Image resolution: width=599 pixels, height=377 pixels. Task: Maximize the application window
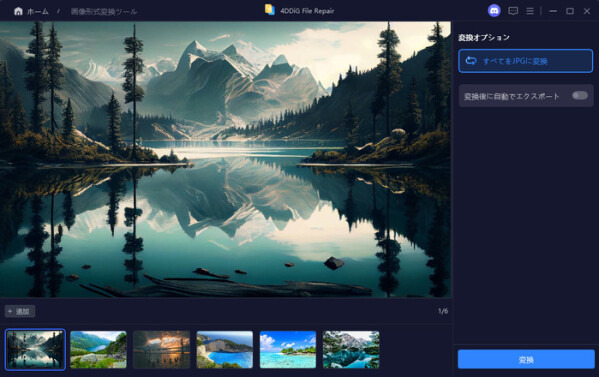[x=570, y=11]
